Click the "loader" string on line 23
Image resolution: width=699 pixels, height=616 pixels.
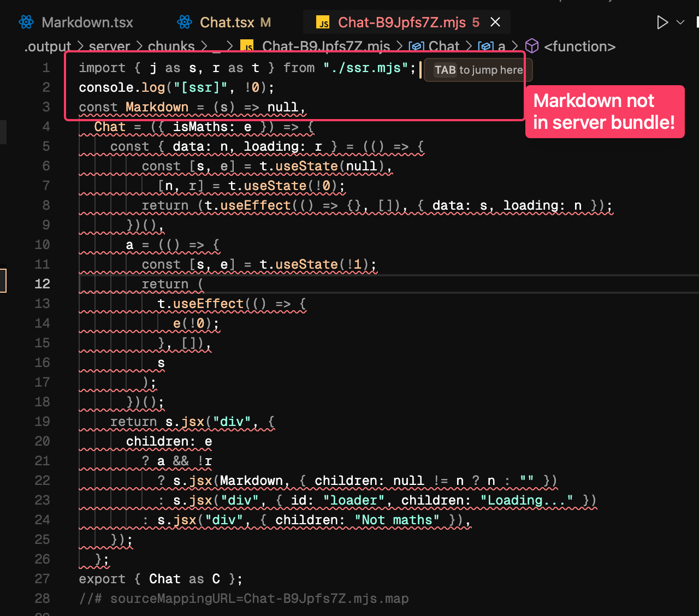pos(354,500)
